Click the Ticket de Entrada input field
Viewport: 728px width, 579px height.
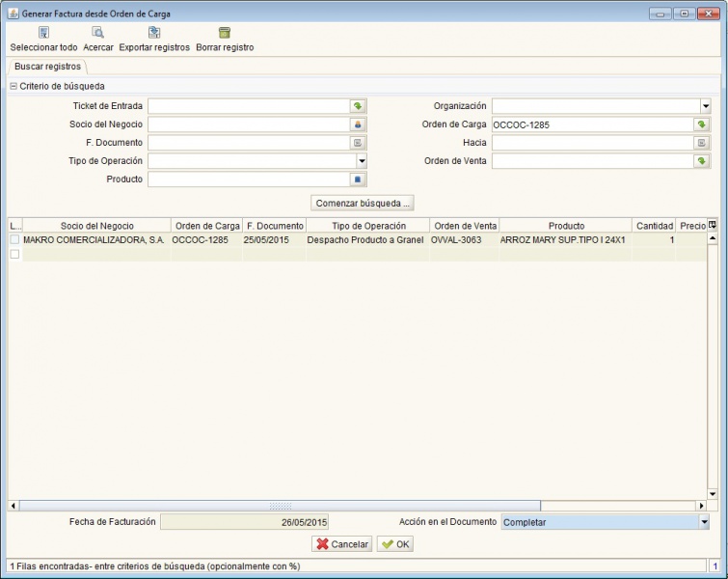tap(249, 106)
